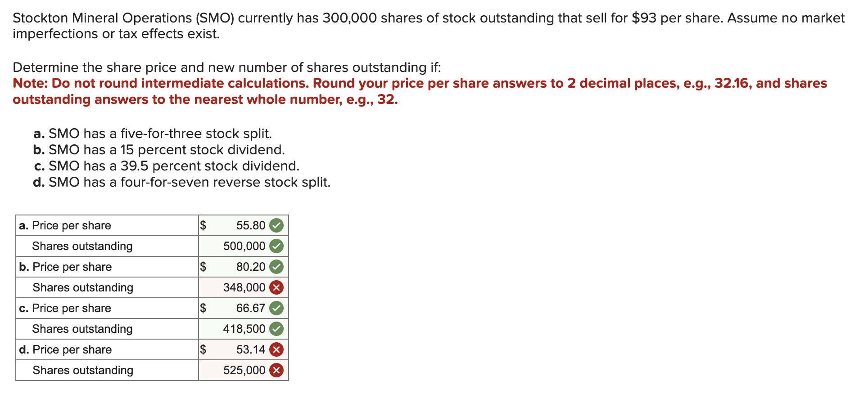Click the green checkmark beside 418,500
This screenshot has height=394, width=868.
click(x=276, y=329)
